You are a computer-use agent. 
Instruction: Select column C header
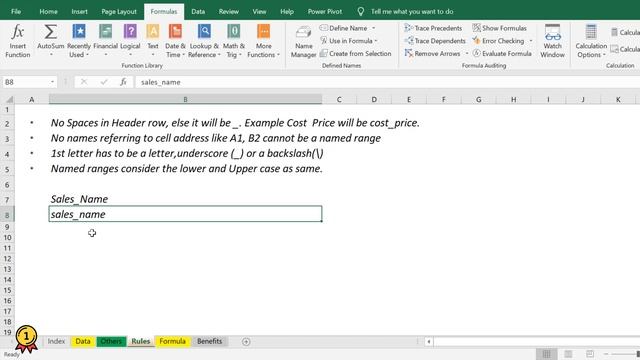pyautogui.click(x=339, y=99)
